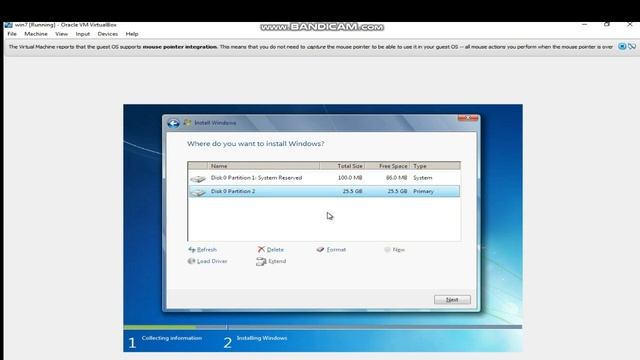This screenshot has width=640, height=360.
Task: Click the Extend partition icon
Action: pos(261,262)
